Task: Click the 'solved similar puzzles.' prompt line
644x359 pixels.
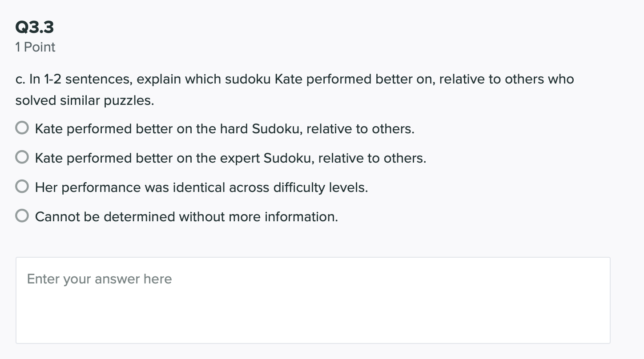Action: (x=85, y=101)
